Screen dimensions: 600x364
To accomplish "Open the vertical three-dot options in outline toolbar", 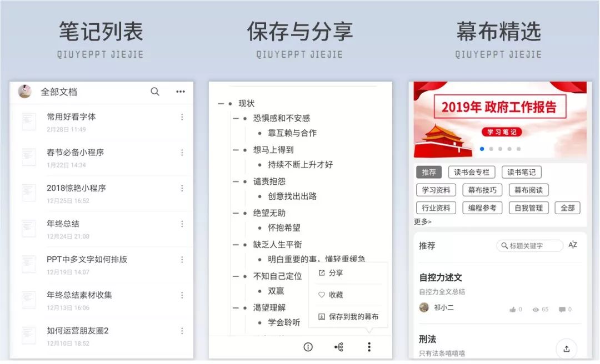I will click(369, 346).
